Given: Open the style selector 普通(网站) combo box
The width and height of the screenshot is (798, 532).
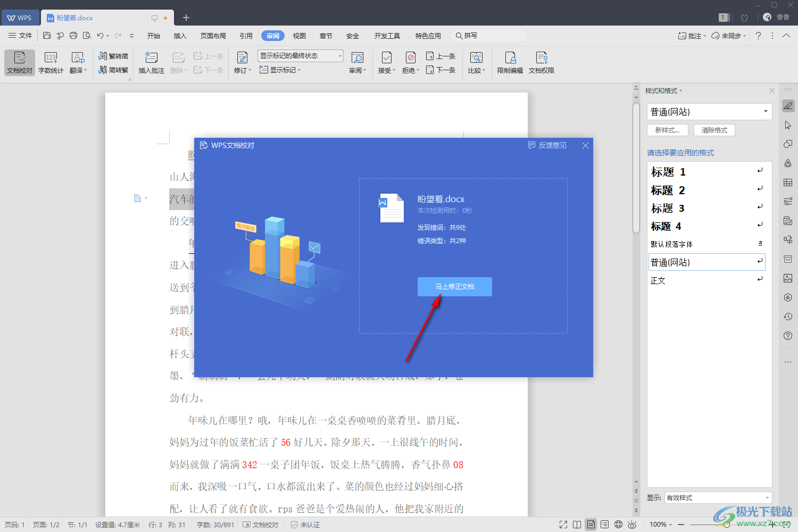Looking at the screenshot, I should click(x=710, y=112).
